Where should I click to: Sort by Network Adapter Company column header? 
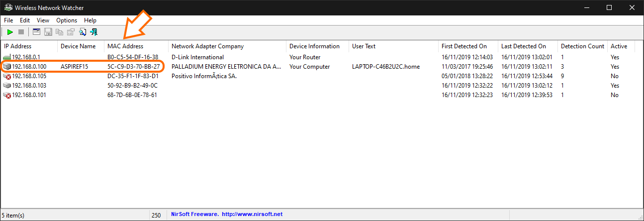coord(227,46)
